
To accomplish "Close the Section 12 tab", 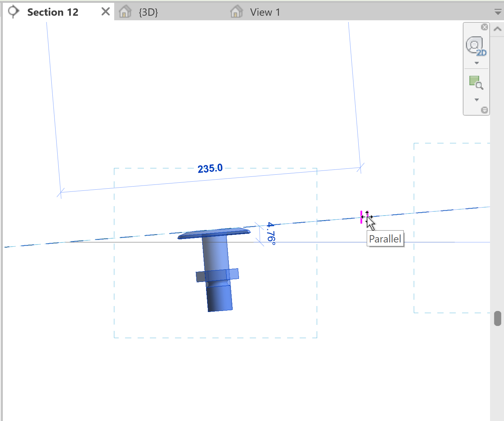I will tap(105, 12).
